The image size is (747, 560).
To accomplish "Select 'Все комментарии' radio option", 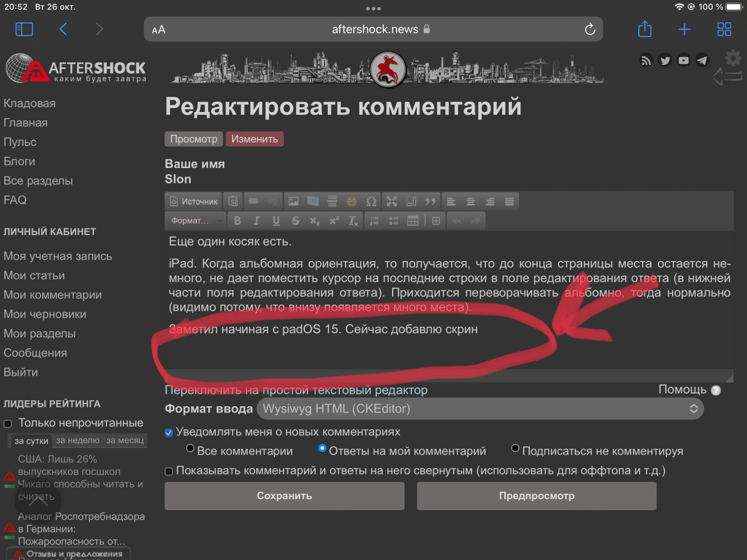I will [x=190, y=448].
